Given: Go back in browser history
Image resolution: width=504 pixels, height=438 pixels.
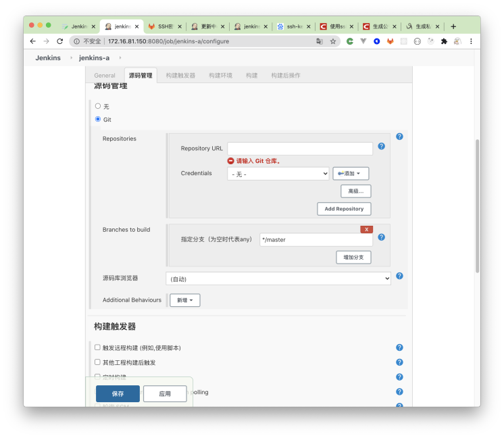Looking at the screenshot, I should 33,41.
